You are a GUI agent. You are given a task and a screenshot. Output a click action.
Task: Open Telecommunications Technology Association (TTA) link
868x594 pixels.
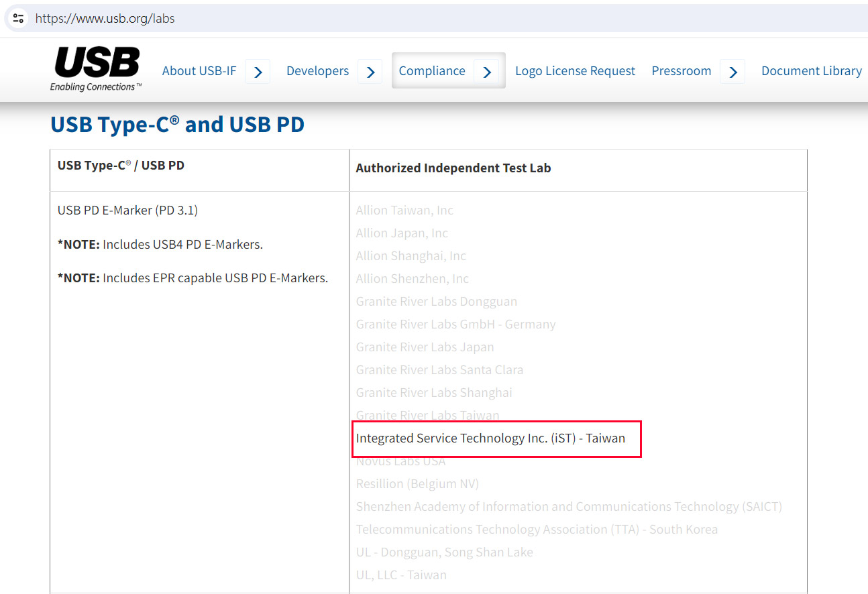(x=537, y=530)
